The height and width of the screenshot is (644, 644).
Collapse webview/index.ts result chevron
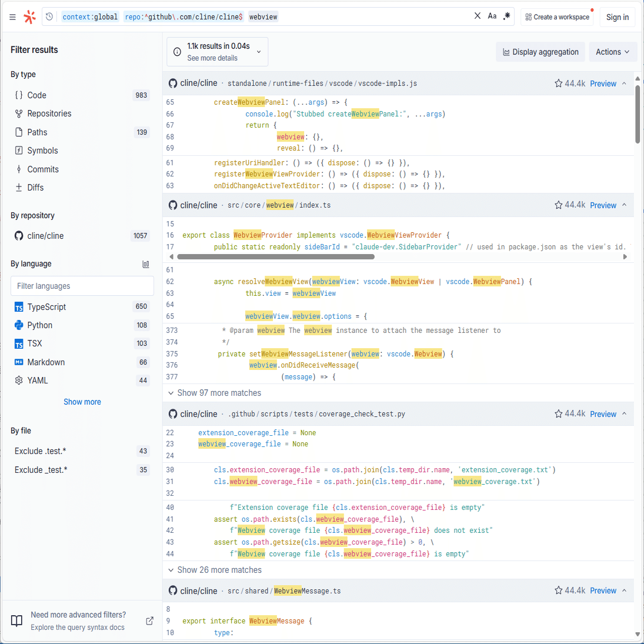point(624,205)
